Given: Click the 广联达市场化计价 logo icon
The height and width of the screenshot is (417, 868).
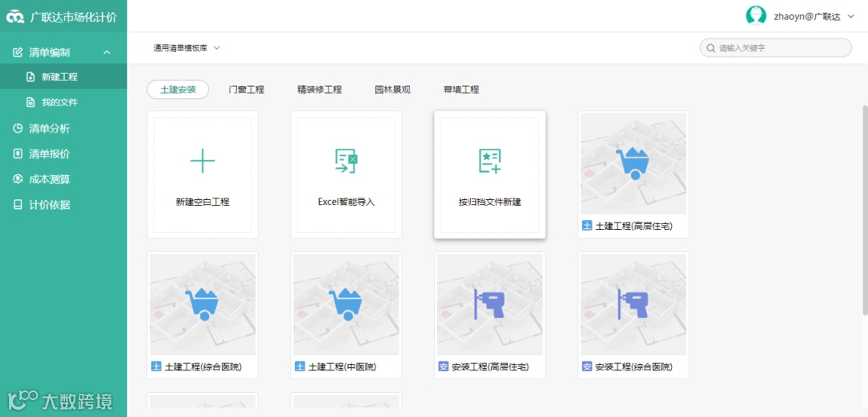Looking at the screenshot, I should click(x=15, y=17).
